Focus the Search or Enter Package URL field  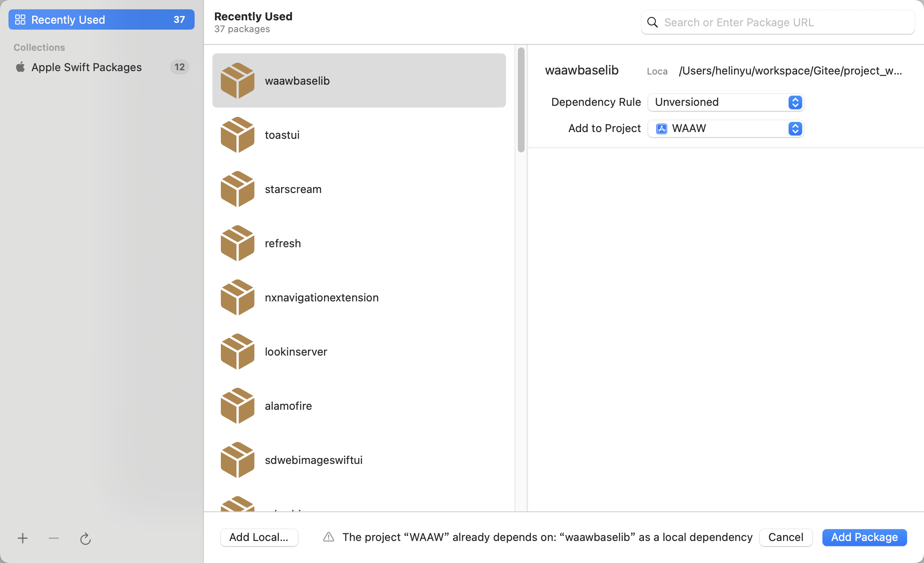point(783,22)
